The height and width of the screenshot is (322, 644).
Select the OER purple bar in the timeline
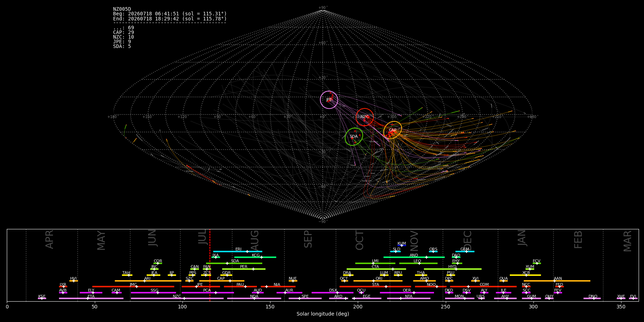(x=407, y=293)
